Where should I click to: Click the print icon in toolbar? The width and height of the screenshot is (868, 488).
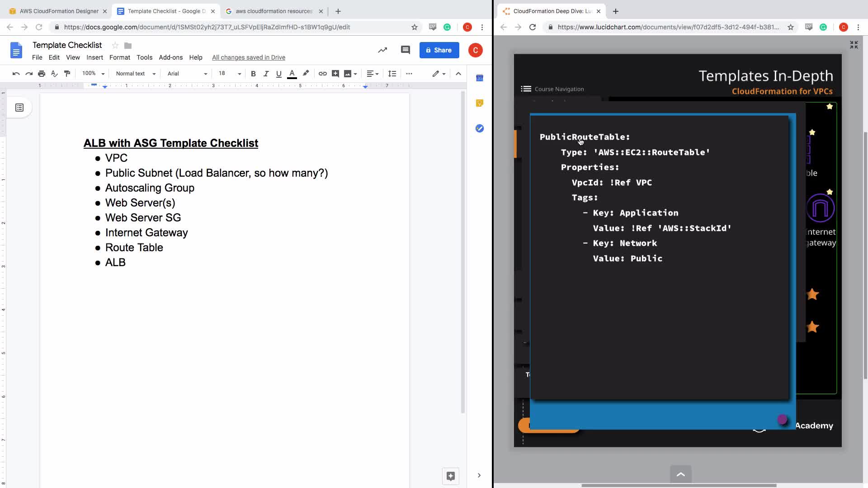coord(42,74)
